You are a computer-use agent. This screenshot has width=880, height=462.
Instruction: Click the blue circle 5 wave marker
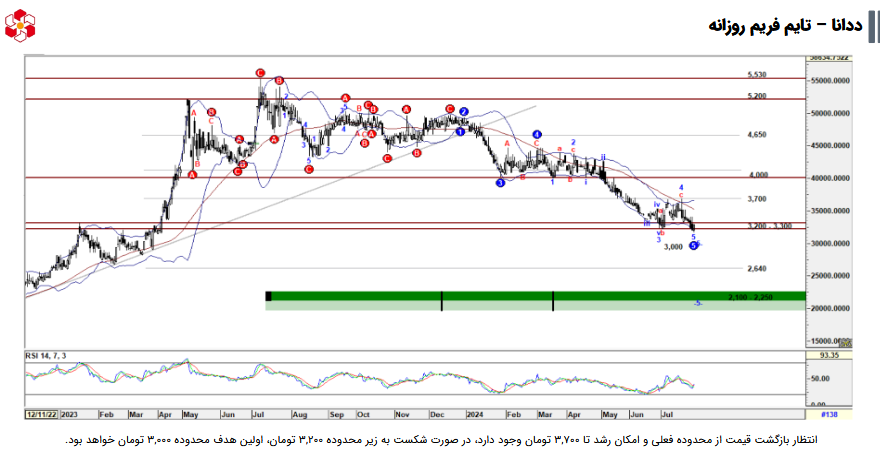(693, 246)
